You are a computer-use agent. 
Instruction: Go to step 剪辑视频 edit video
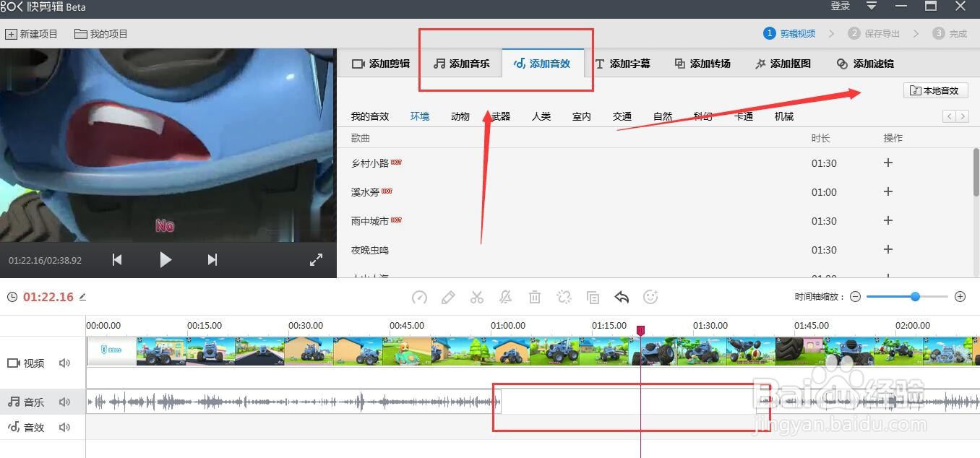790,33
